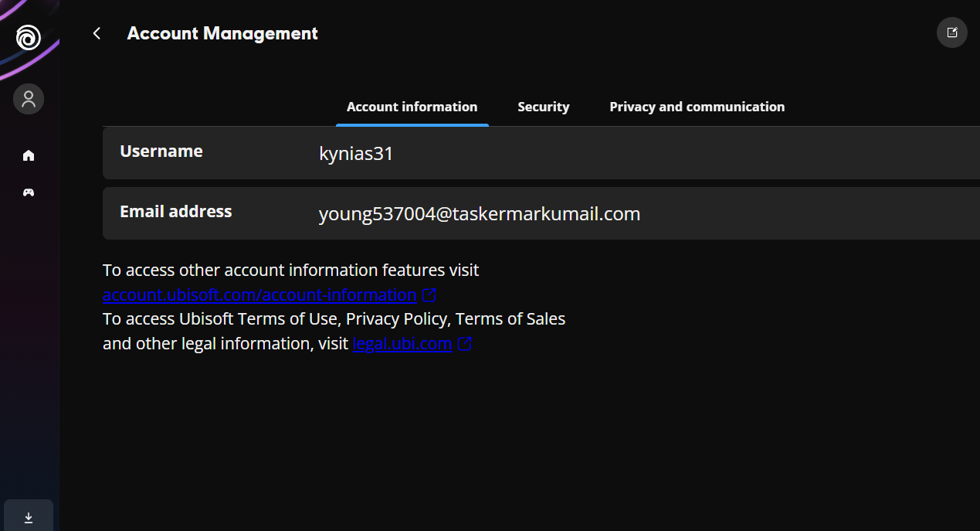Click the Ubisoft swirl logo

pos(29,37)
